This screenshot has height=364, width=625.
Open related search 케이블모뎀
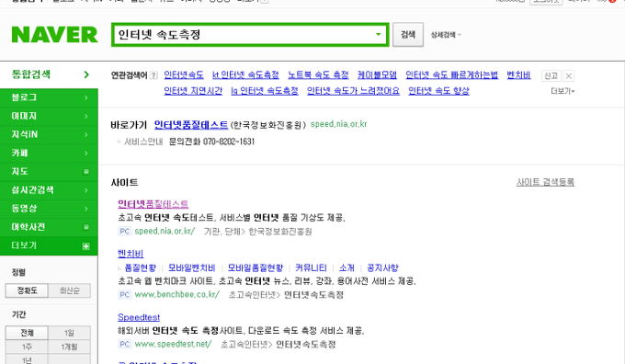(x=377, y=75)
